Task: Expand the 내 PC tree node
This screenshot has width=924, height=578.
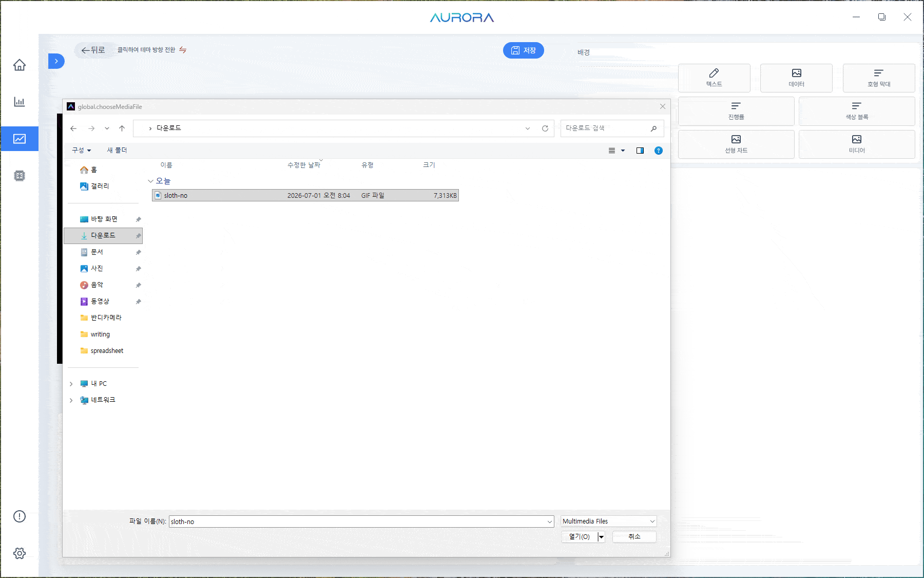Action: tap(71, 384)
